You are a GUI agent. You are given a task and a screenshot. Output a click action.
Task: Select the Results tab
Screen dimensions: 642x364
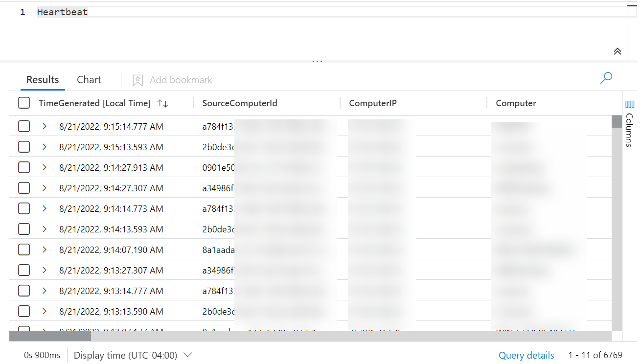click(42, 79)
